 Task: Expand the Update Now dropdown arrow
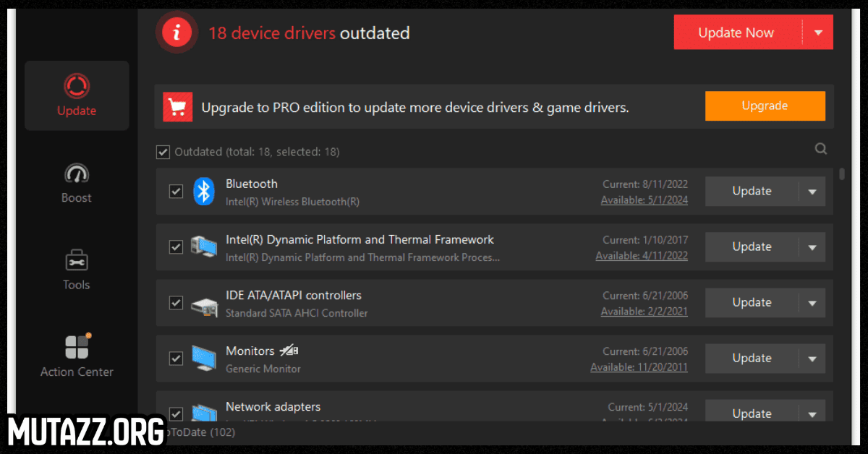pos(818,32)
